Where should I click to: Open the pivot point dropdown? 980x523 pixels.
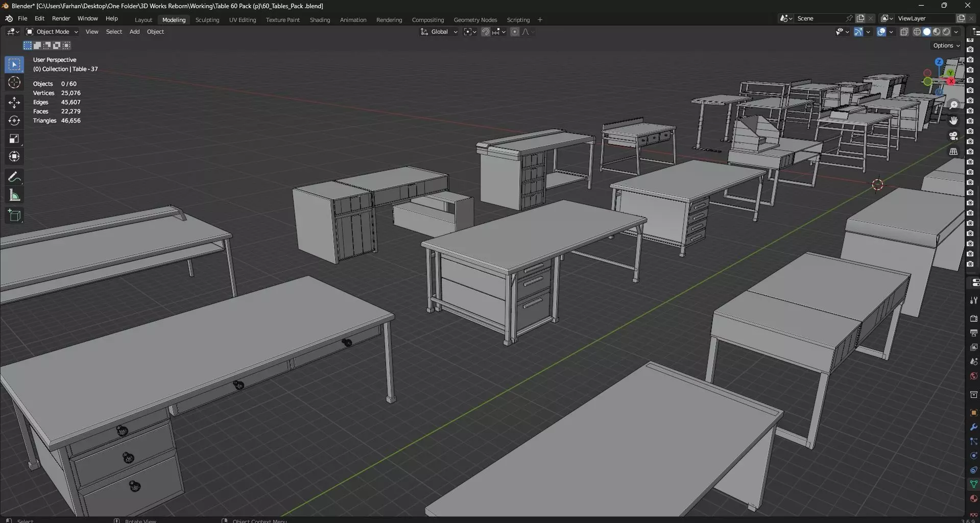click(470, 32)
